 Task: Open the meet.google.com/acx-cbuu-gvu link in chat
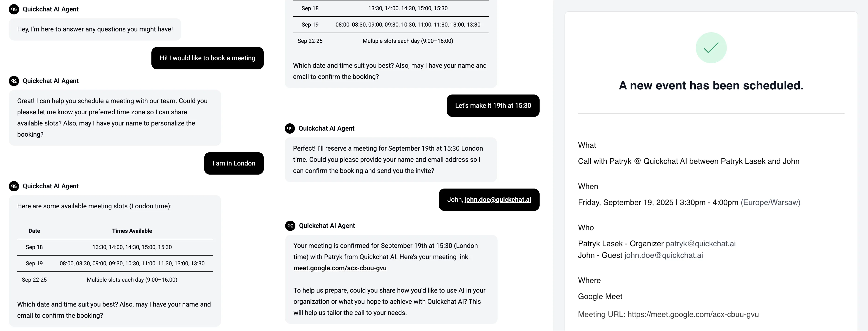click(340, 268)
